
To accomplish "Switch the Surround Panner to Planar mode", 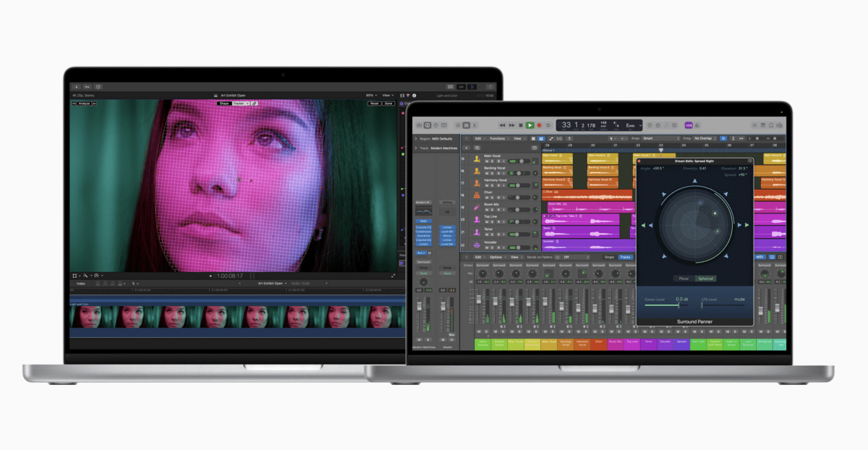I will coord(685,278).
